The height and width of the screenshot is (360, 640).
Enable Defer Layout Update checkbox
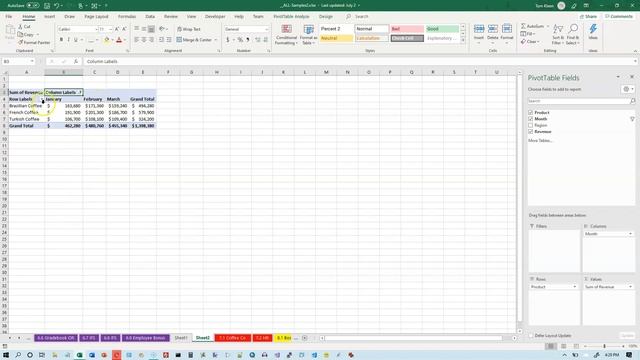pyautogui.click(x=531, y=336)
